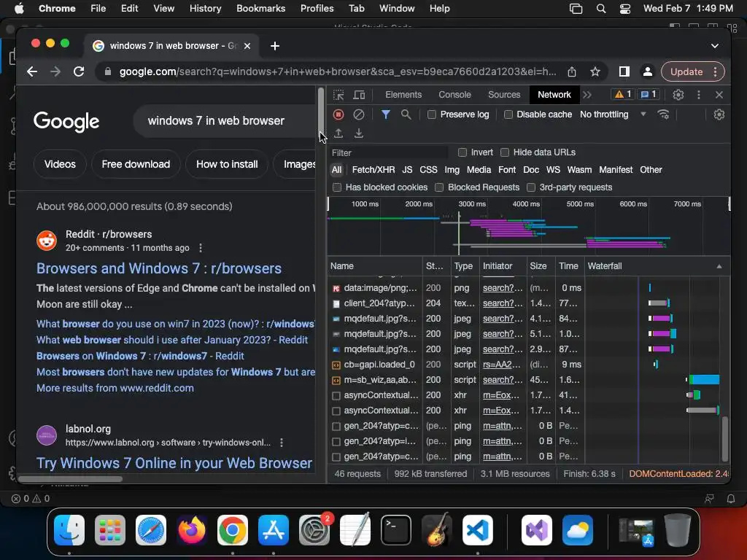Open the Update button menu dots
747x560 pixels.
coord(715,71)
